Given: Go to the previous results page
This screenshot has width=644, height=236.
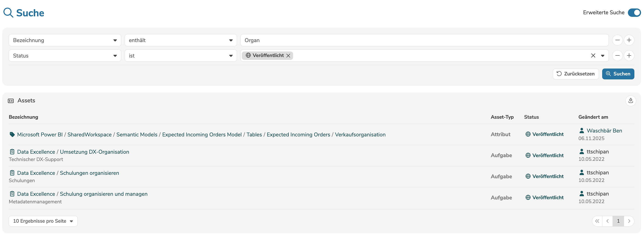Looking at the screenshot, I should 607,221.
